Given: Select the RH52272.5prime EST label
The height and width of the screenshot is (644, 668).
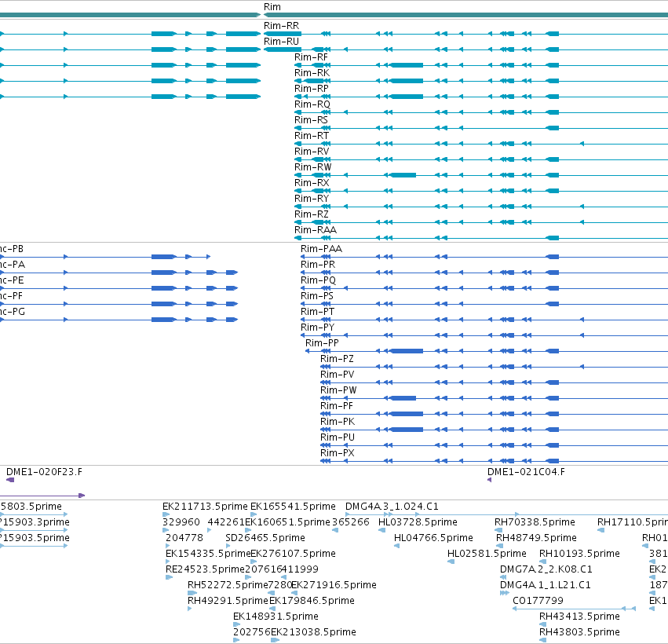Looking at the screenshot, I should (x=228, y=585).
